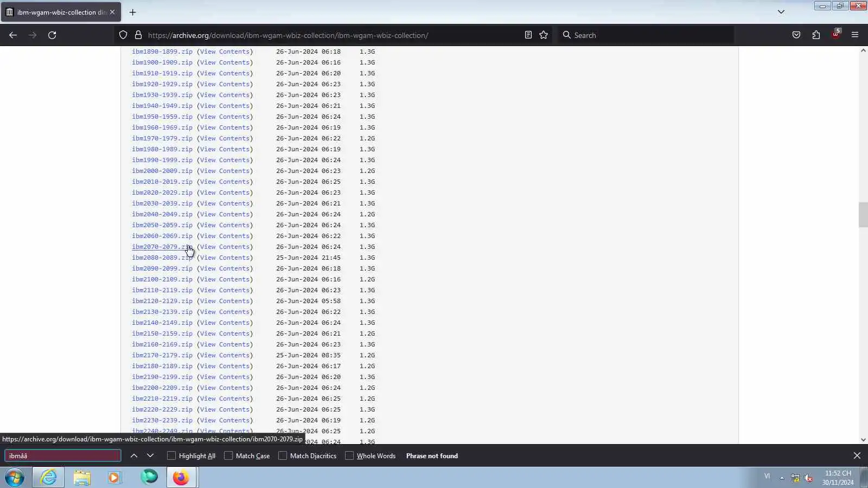Open a new tab
Viewport: 868px width, 488px height.
coord(132,12)
